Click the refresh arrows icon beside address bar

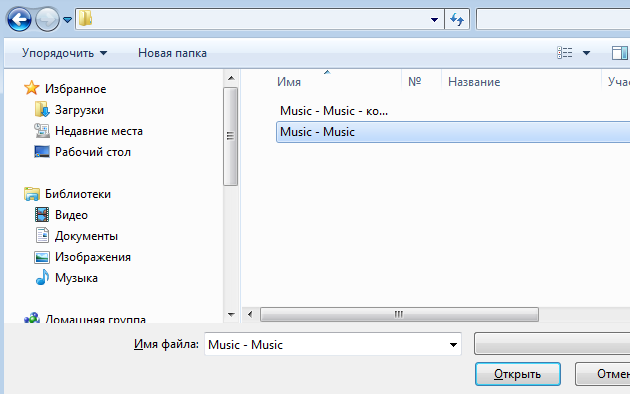tap(457, 19)
